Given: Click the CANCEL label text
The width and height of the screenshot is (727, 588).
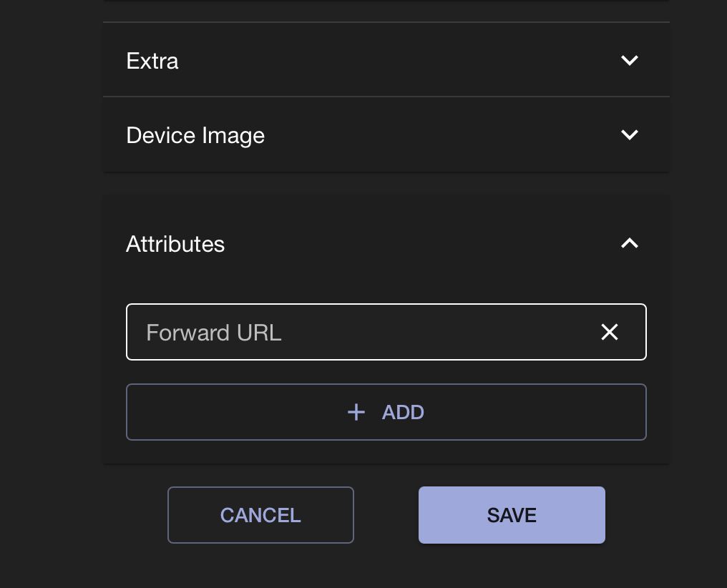Looking at the screenshot, I should [260, 516].
